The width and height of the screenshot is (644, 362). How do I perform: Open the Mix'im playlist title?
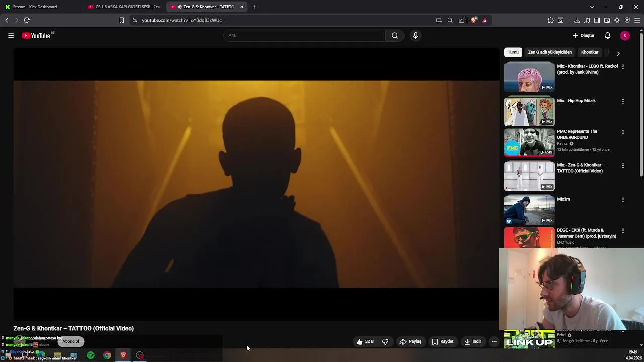(x=563, y=199)
